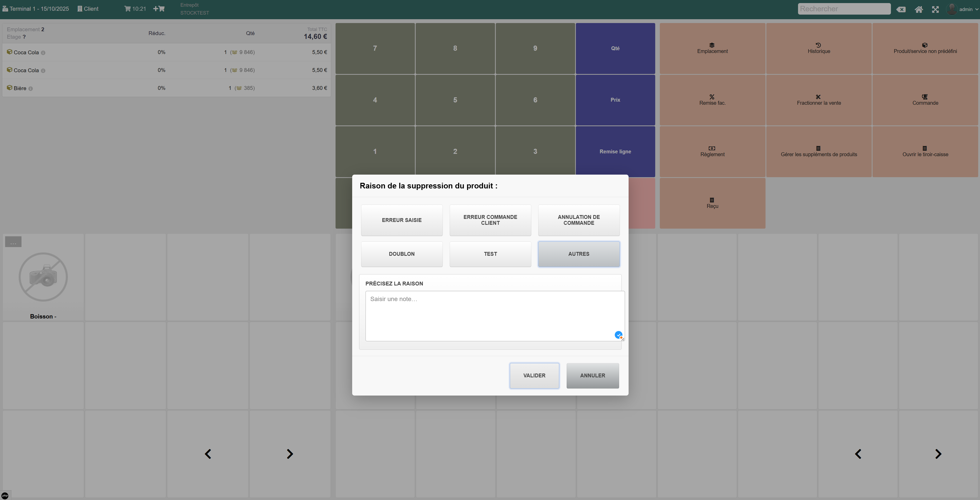Click the Ouvrir le tiroir-caisse tile

pos(925,152)
